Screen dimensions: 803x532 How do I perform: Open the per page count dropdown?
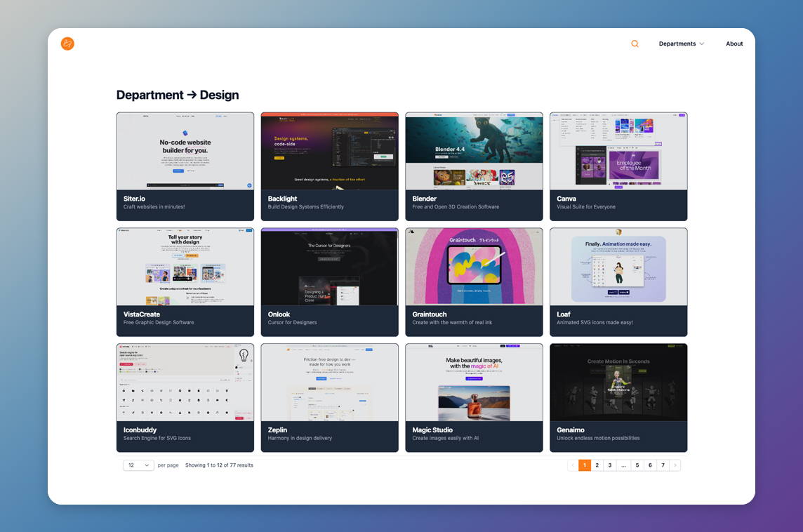138,465
